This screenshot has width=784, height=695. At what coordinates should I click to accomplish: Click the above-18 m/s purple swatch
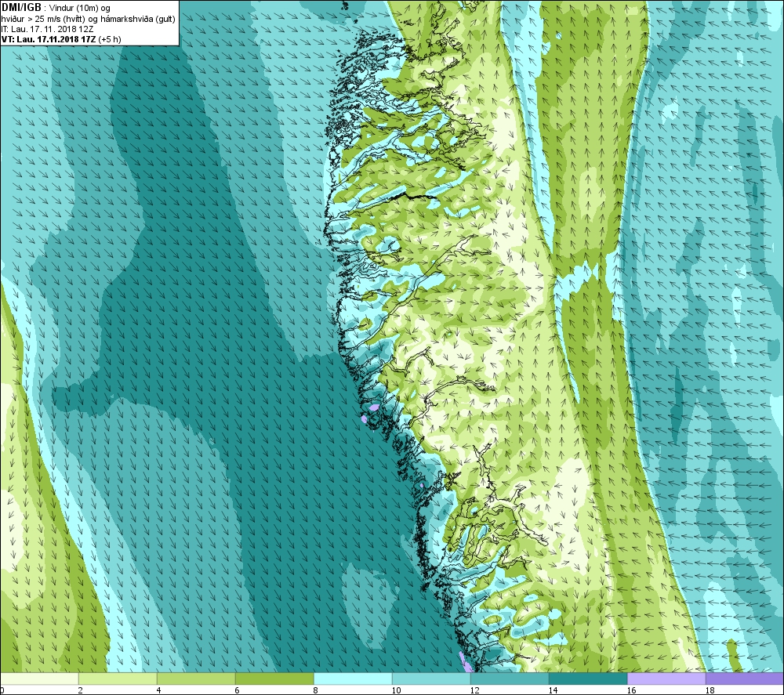[x=745, y=679]
